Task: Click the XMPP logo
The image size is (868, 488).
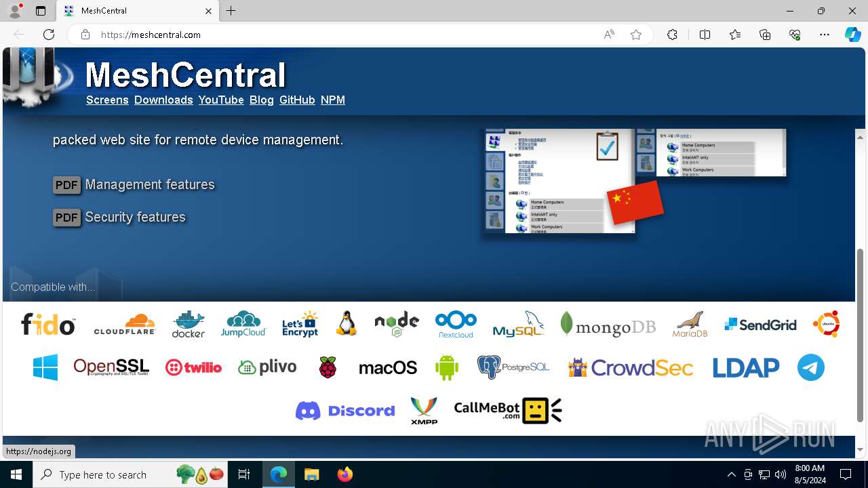Action: pyautogui.click(x=425, y=411)
